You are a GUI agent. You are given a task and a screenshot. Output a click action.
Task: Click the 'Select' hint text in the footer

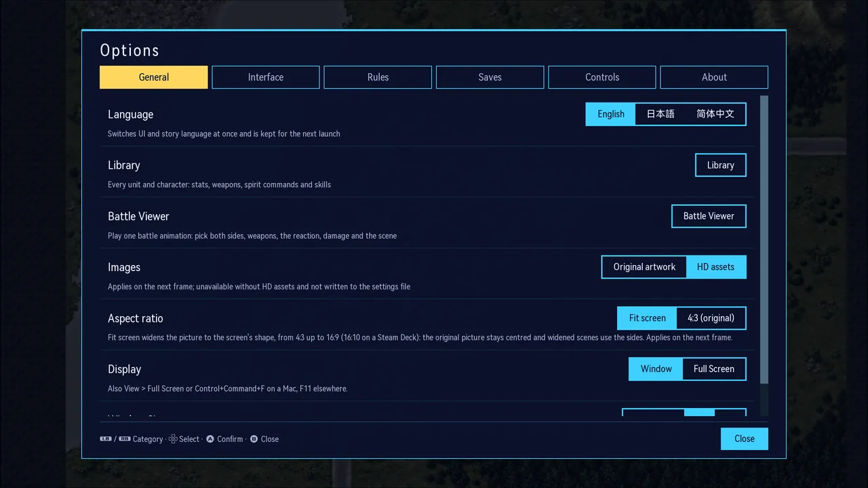click(x=189, y=439)
